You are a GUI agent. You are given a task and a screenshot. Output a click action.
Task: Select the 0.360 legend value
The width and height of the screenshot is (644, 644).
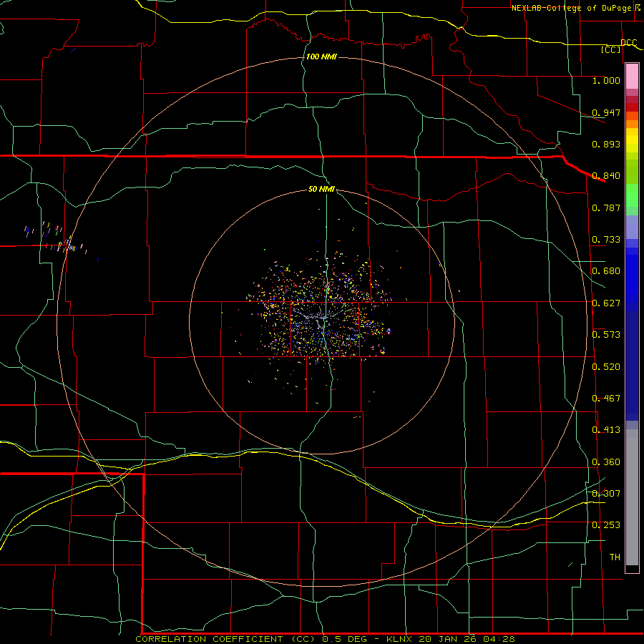pos(606,462)
